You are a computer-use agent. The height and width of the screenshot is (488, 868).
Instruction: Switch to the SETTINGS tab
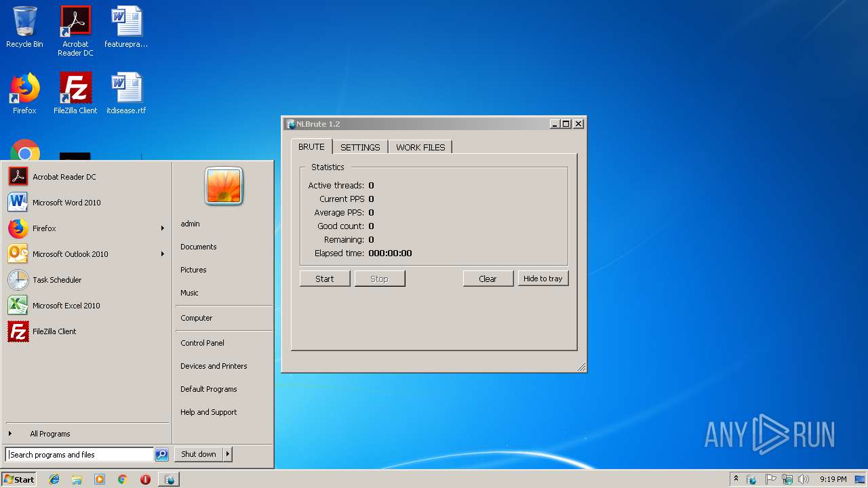coord(360,147)
